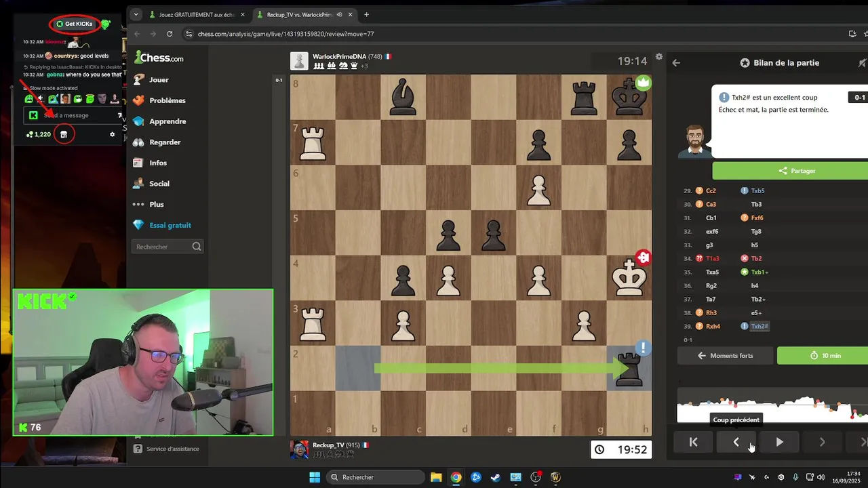Image resolution: width=868 pixels, height=488 pixels.
Task: Select move Fxf6 in move 31
Action: (757, 218)
